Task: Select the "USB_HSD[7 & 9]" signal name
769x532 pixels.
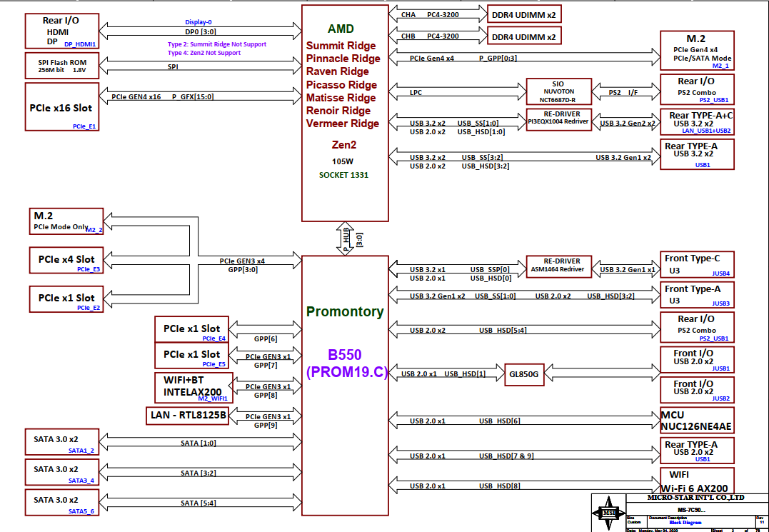Action: 506,456
